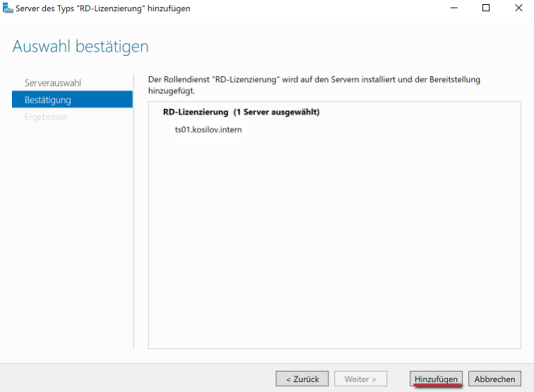Cancel the wizard via Abbrechen

494,379
